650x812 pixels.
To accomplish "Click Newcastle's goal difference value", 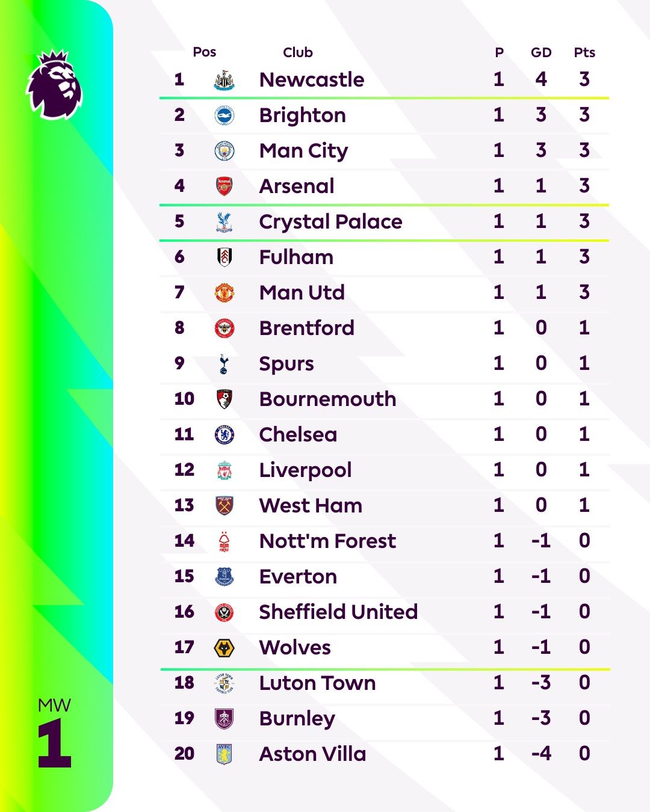I will pyautogui.click(x=540, y=79).
